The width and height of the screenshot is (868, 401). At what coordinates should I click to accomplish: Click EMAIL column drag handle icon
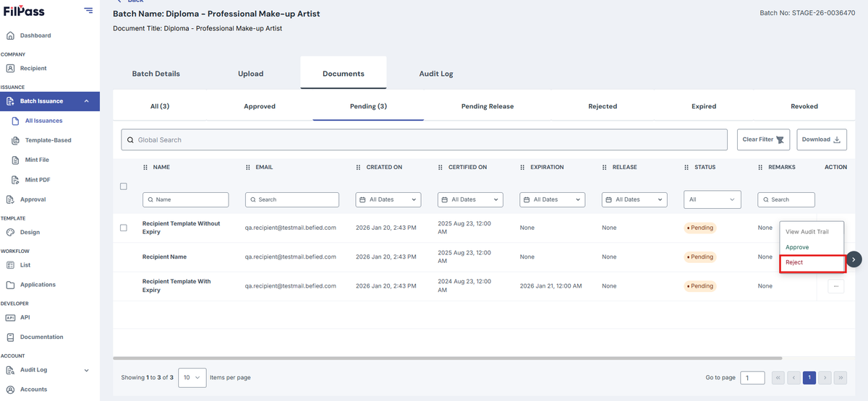248,167
